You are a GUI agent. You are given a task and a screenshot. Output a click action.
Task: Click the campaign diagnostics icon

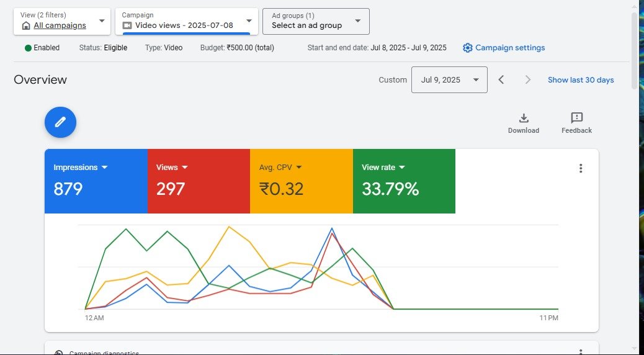pyautogui.click(x=58, y=353)
